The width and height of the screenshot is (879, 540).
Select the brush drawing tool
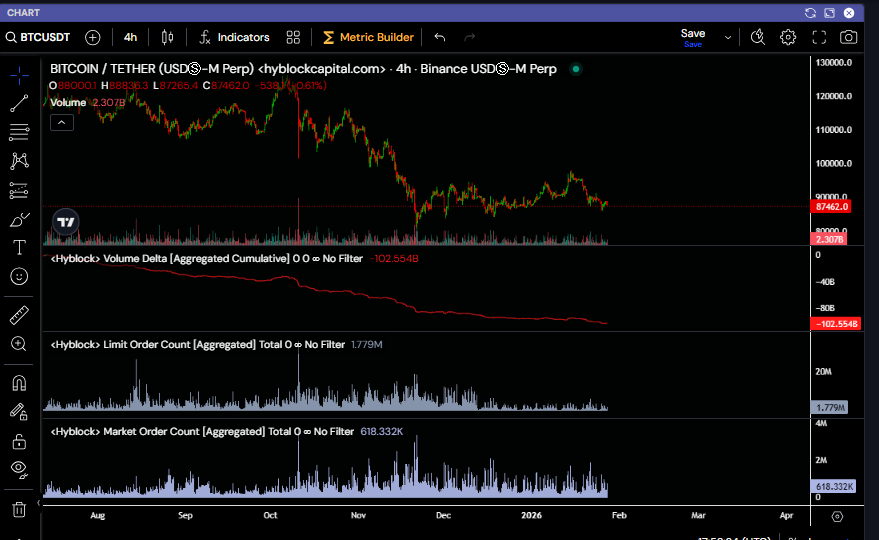(x=19, y=220)
